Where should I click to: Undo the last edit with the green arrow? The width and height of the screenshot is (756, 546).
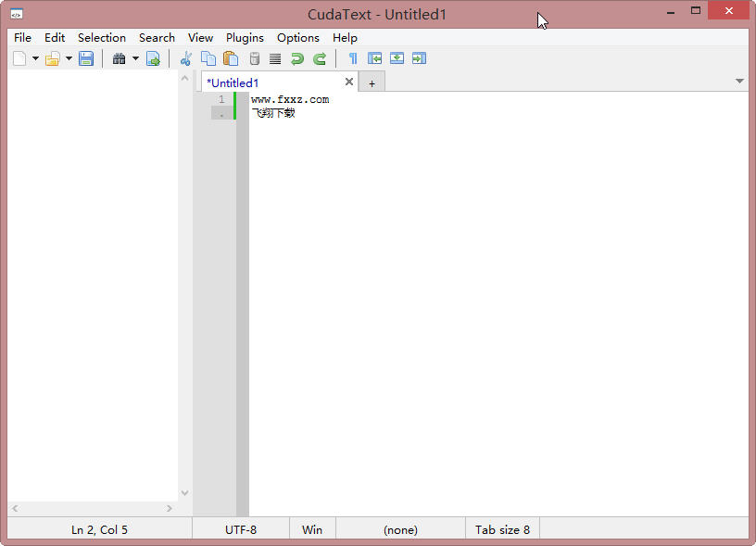click(297, 58)
